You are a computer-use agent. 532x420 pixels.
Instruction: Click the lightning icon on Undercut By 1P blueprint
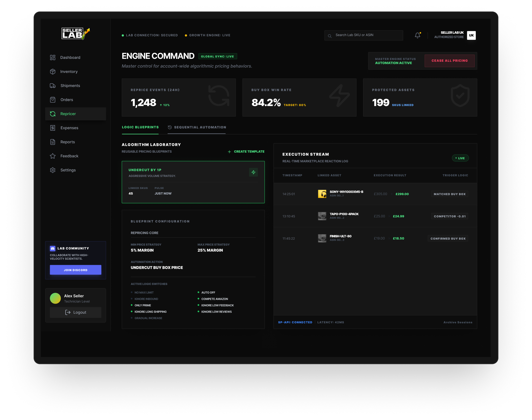pos(254,172)
